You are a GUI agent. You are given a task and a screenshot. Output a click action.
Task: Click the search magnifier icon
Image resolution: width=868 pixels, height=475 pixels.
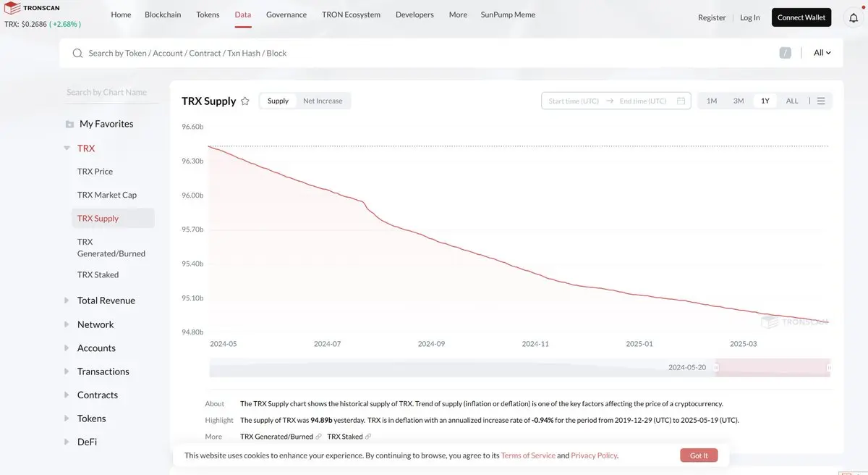pyautogui.click(x=77, y=53)
